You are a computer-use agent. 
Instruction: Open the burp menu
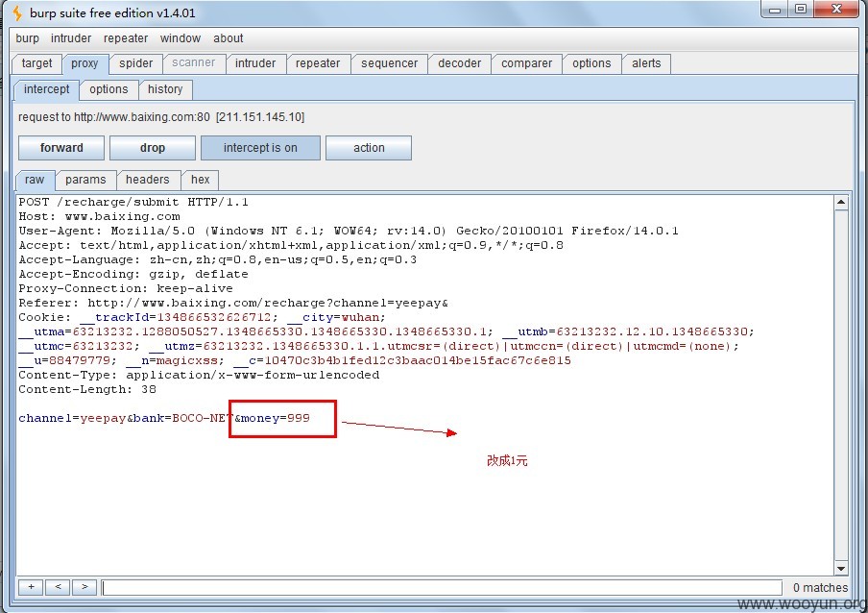coord(27,38)
